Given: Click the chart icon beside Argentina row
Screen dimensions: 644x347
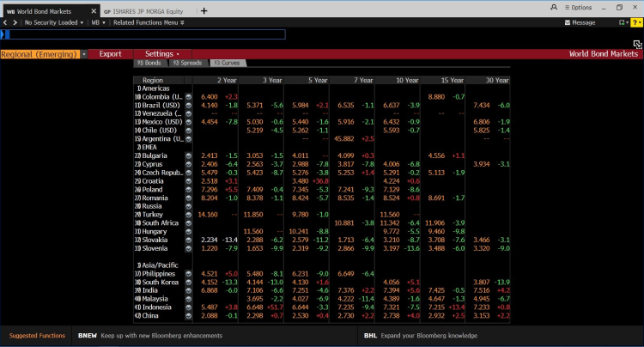Looking at the screenshot, I should click(189, 139).
